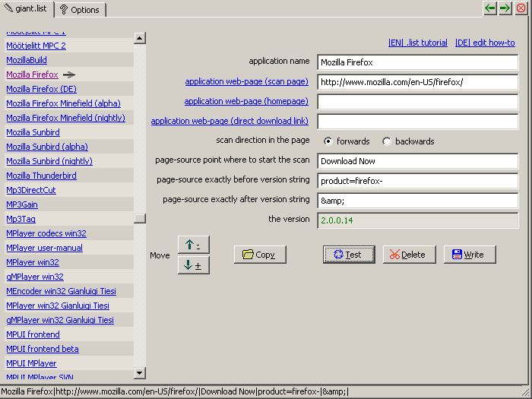This screenshot has width=532, height=399.
Task: Select Mp3Tag in the list
Action: pos(21,219)
